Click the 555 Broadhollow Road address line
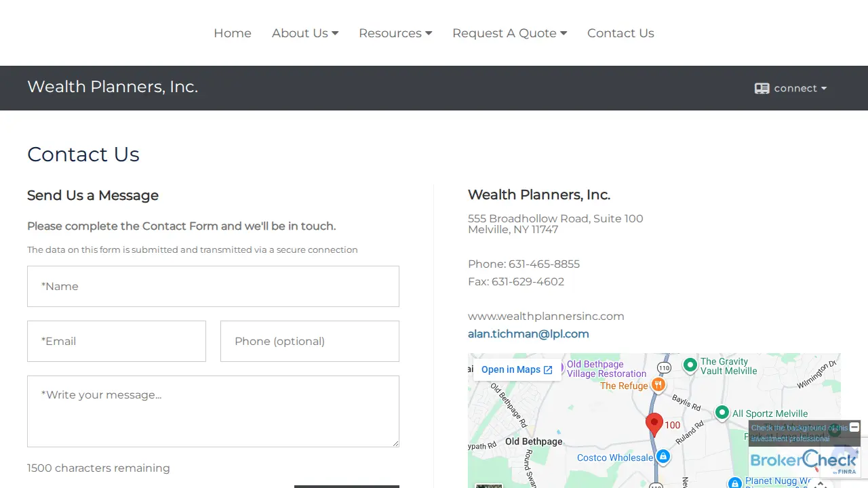The height and width of the screenshot is (488, 868). click(x=555, y=218)
